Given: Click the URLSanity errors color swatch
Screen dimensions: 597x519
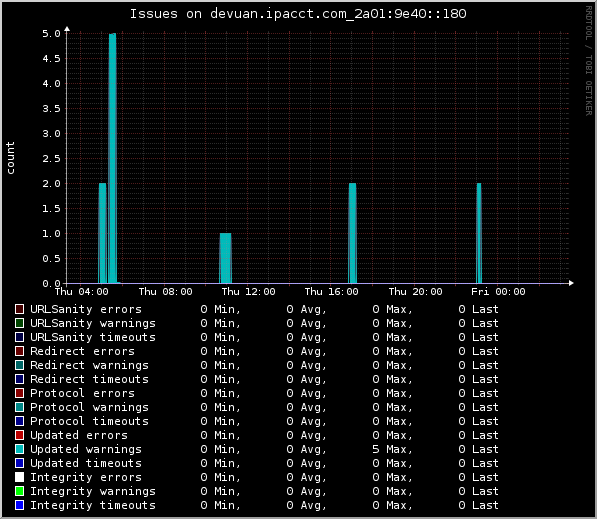Looking at the screenshot, I should click(x=19, y=309).
